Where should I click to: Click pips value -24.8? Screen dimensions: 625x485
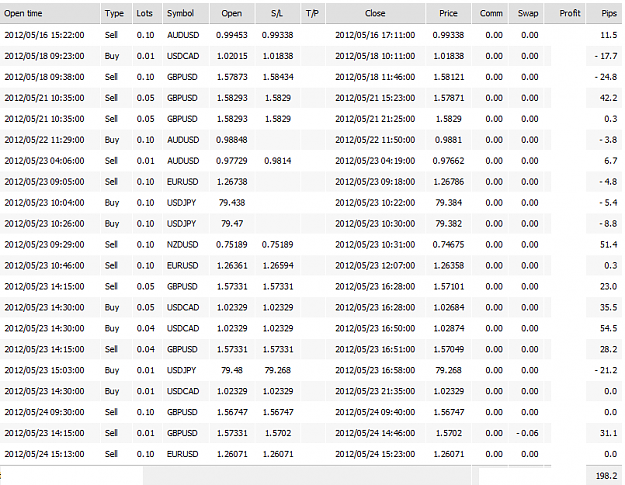pos(605,77)
